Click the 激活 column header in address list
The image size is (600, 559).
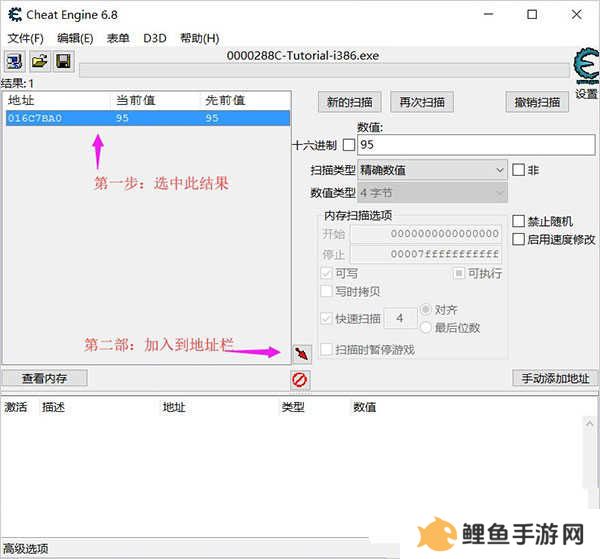point(16,407)
